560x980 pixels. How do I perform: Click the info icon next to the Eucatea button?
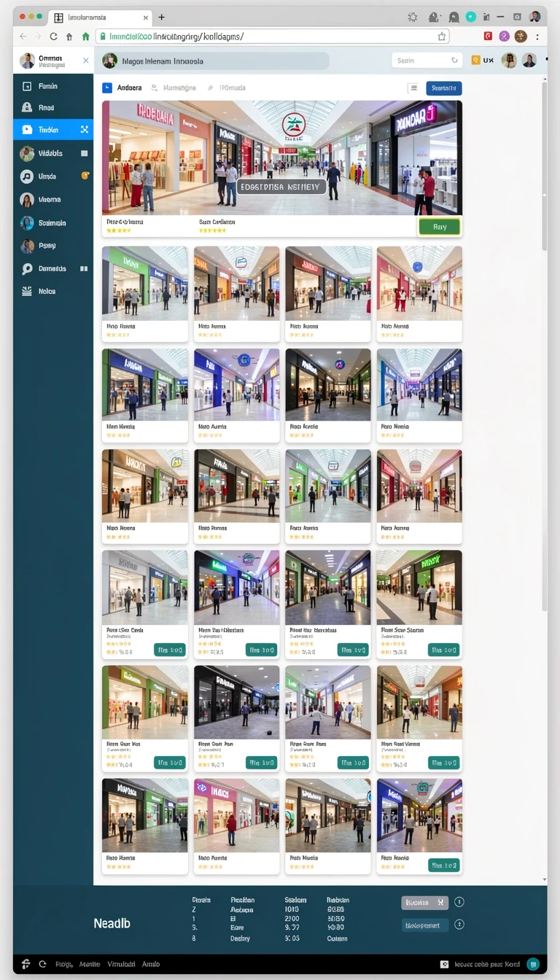(459, 902)
